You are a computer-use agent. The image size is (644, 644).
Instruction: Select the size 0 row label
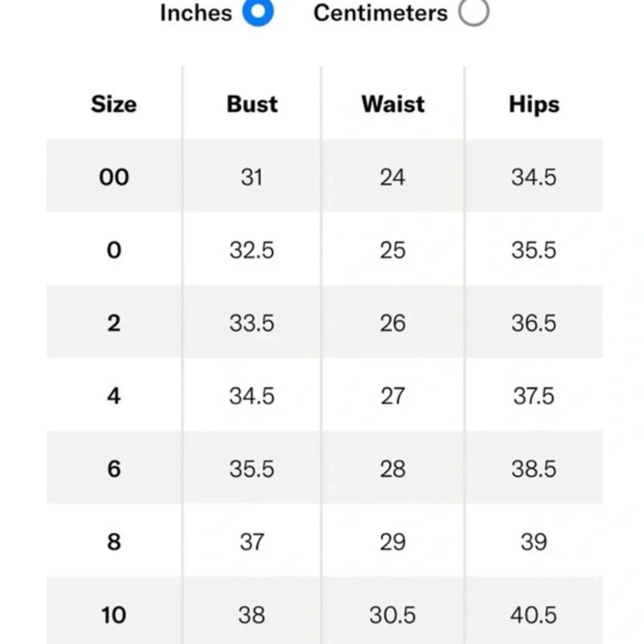tap(114, 250)
